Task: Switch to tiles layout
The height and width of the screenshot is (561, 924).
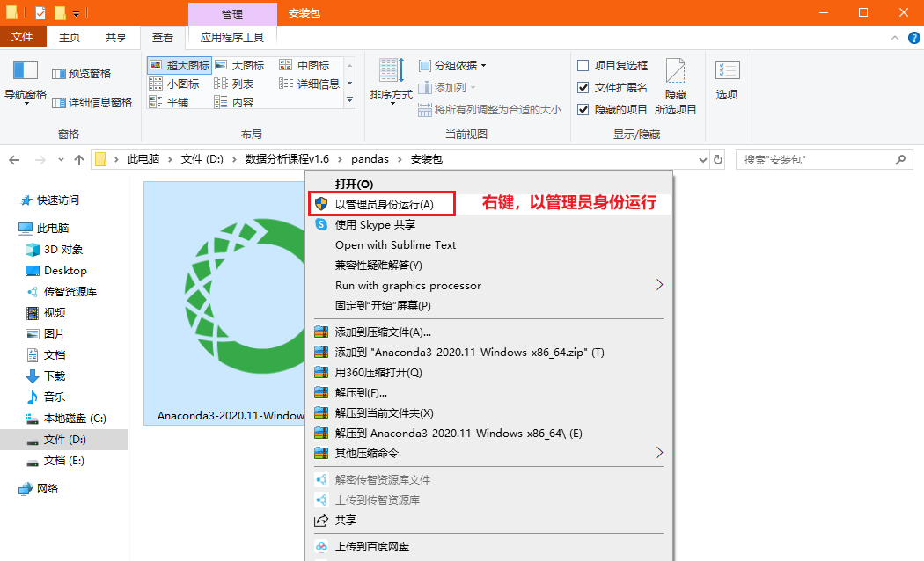Action: [169, 102]
